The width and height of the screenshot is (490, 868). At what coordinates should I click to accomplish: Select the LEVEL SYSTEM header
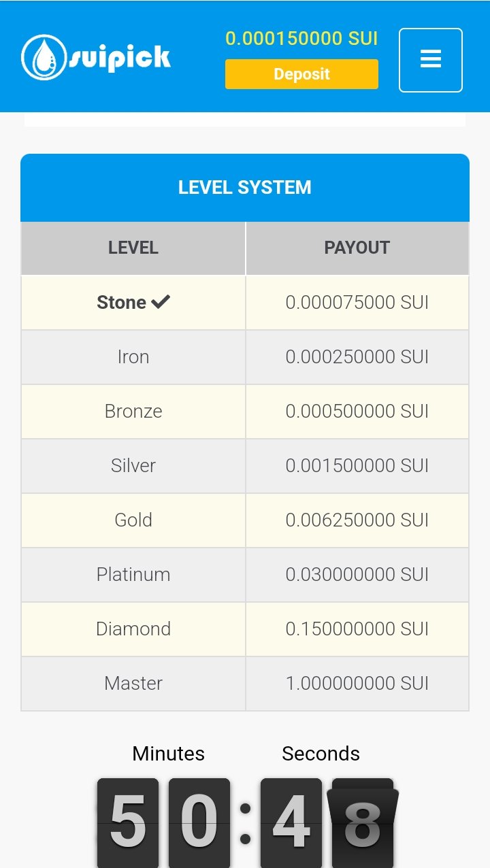[245, 188]
